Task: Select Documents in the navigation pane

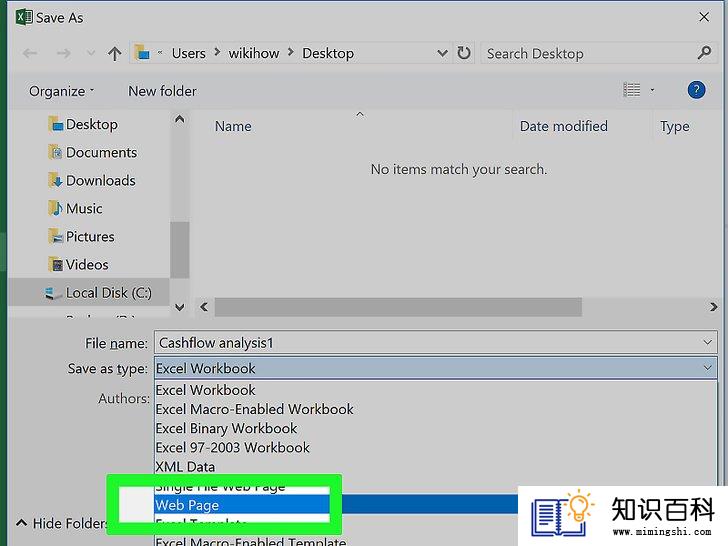Action: [92, 152]
